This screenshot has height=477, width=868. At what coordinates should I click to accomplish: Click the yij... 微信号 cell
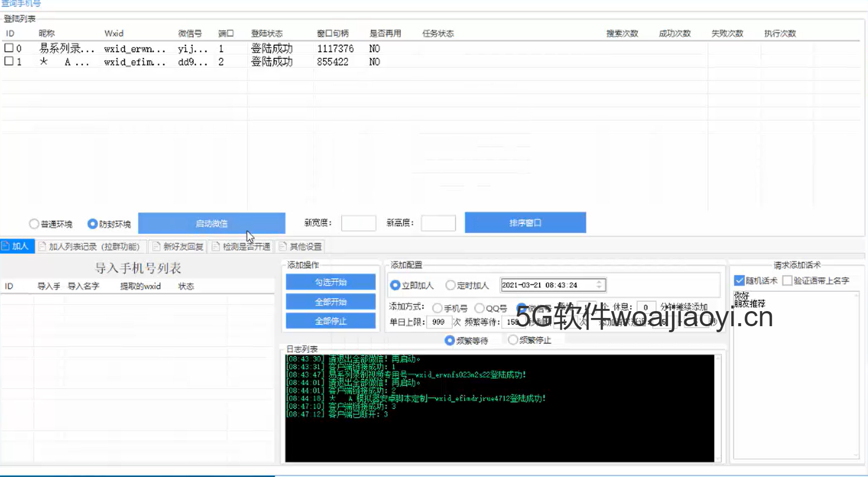click(x=192, y=49)
